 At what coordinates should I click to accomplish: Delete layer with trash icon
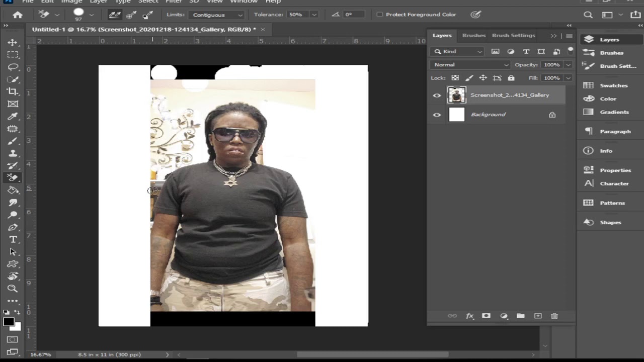(x=554, y=316)
